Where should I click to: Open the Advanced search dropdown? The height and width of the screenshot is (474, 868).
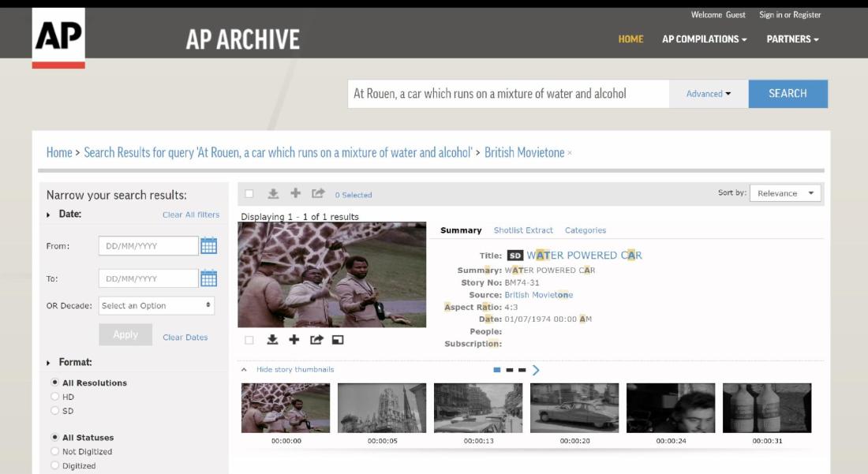[x=709, y=94]
